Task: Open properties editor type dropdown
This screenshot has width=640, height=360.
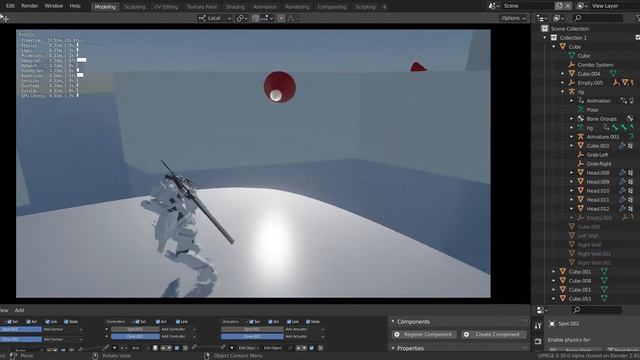Action: pos(542,311)
